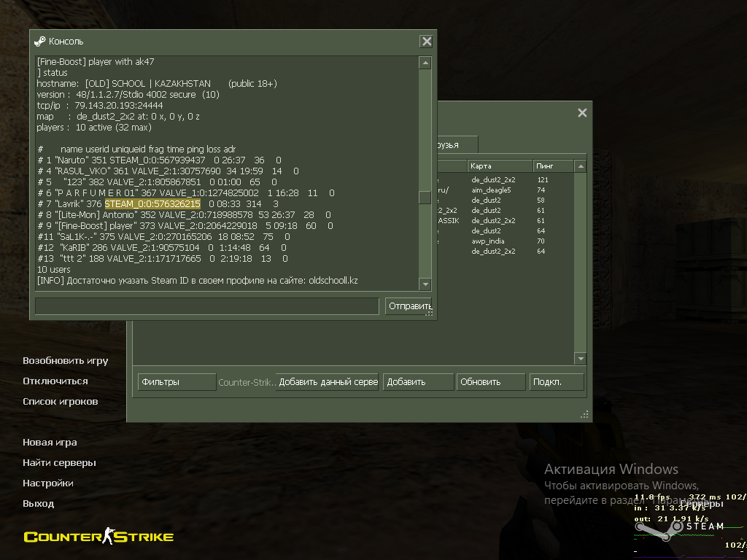
Task: Sort servers by Карта column
Action: pos(500,166)
